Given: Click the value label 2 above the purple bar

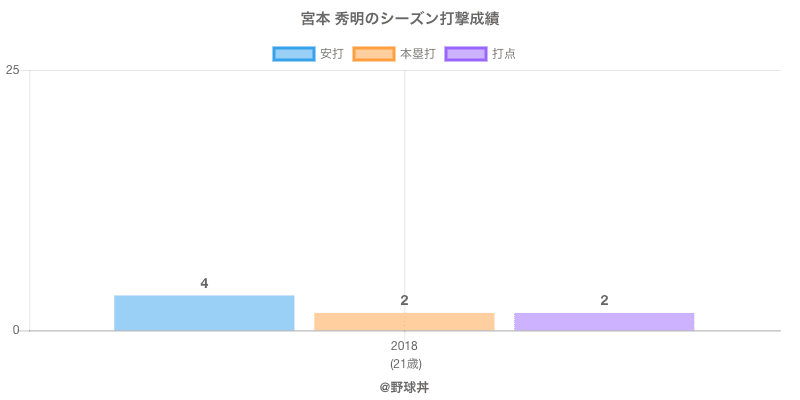Looking at the screenshot, I should click(604, 301).
